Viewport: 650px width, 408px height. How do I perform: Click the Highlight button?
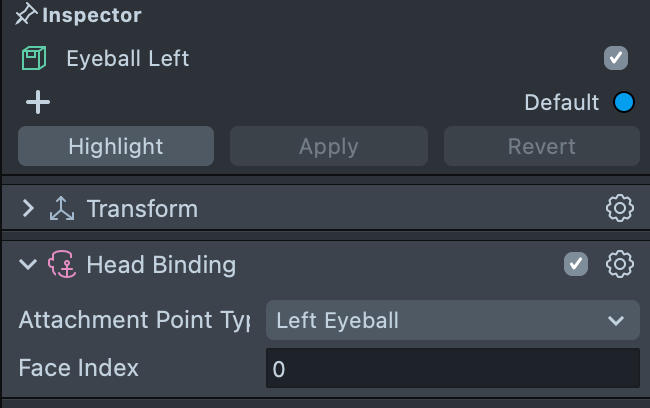[x=116, y=146]
